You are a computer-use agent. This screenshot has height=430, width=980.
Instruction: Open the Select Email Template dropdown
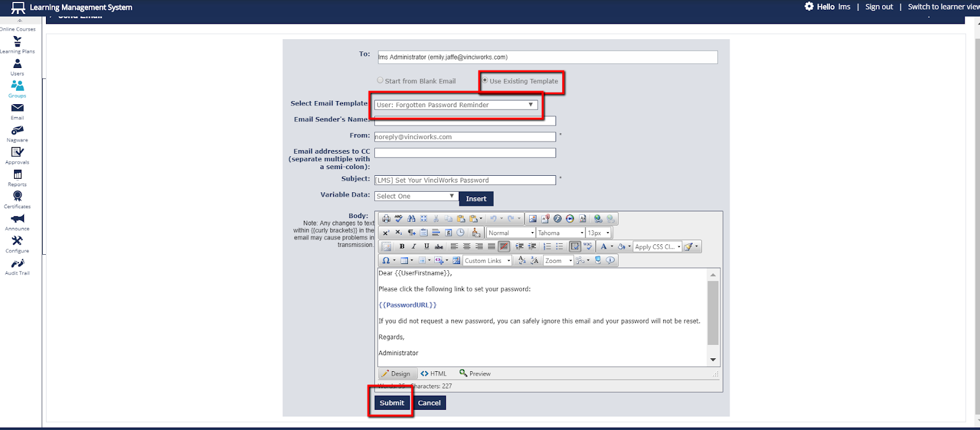tap(456, 105)
